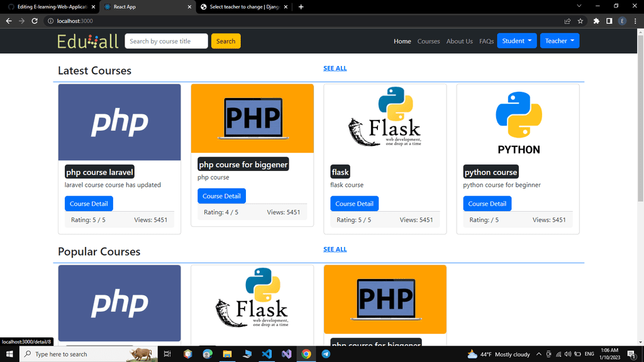Image resolution: width=644 pixels, height=362 pixels.
Task: Open the Chrome extensions puzzle menu
Action: coord(596,21)
